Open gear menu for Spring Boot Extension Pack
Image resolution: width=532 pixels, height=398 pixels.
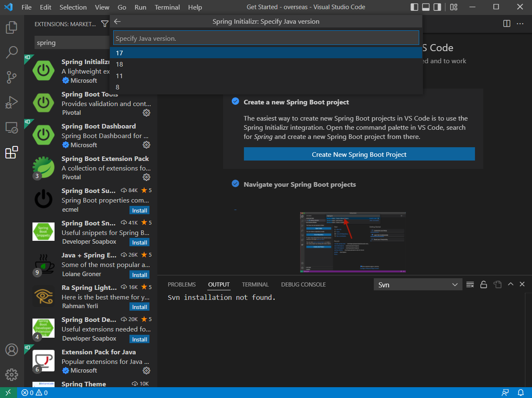click(147, 177)
